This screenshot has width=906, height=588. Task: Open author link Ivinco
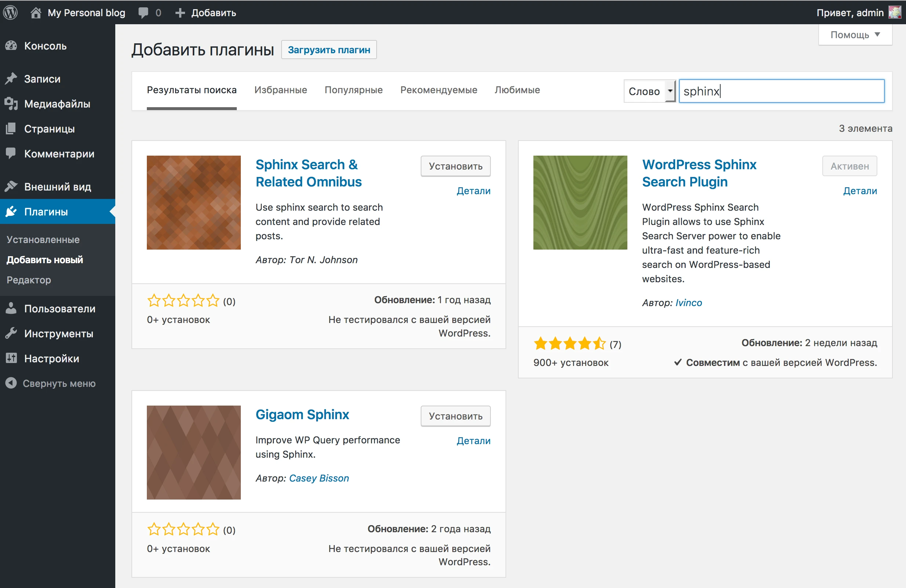(688, 302)
